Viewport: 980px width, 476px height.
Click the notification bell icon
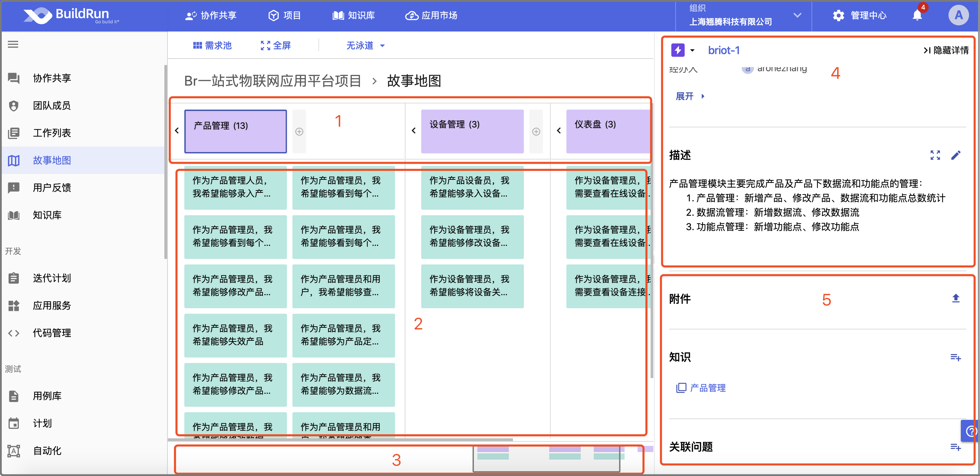coord(917,16)
